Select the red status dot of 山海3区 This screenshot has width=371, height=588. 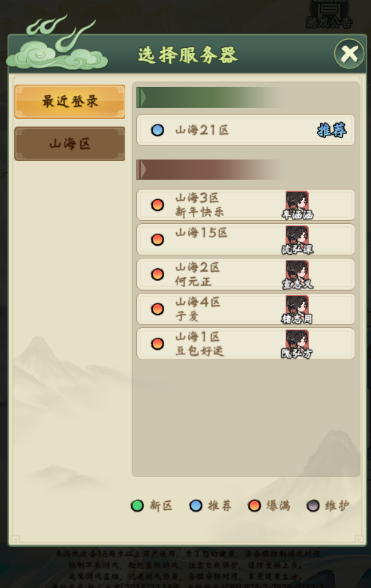pos(157,204)
